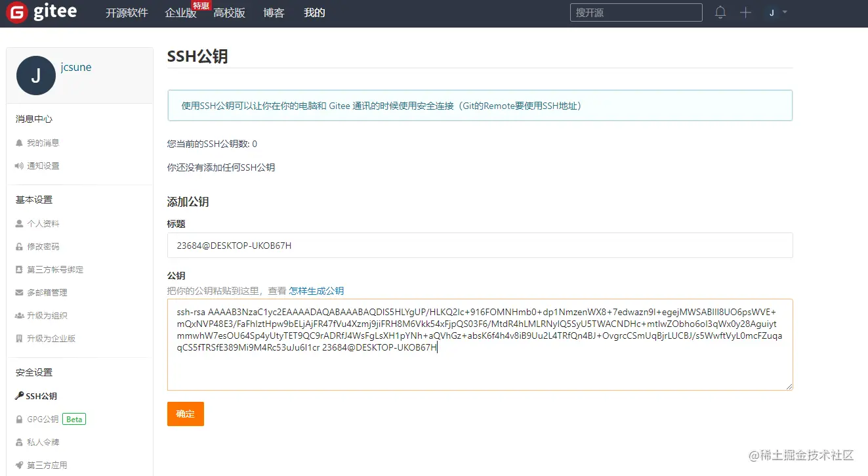868x476 pixels.
Task: Click the speaker icon beside 通知设置
Action: tap(19, 165)
